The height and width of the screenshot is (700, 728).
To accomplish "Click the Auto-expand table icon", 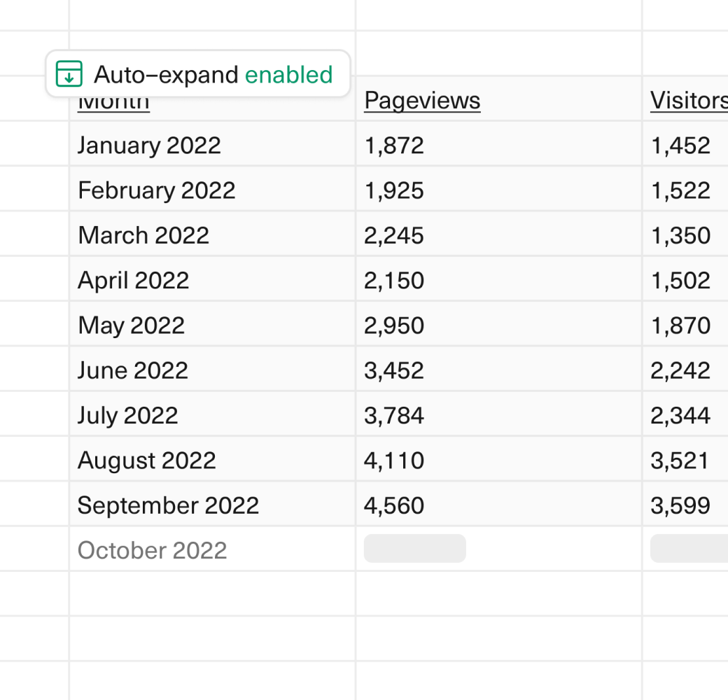I will (69, 73).
